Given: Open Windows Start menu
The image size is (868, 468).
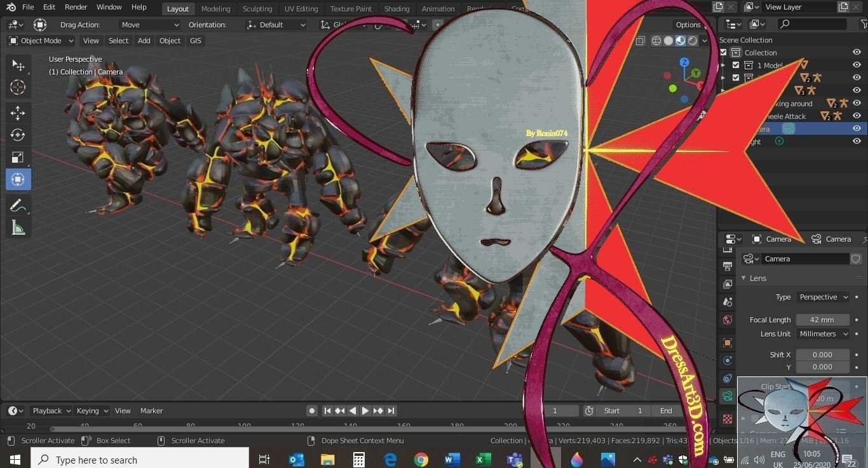Looking at the screenshot, I should tap(15, 459).
